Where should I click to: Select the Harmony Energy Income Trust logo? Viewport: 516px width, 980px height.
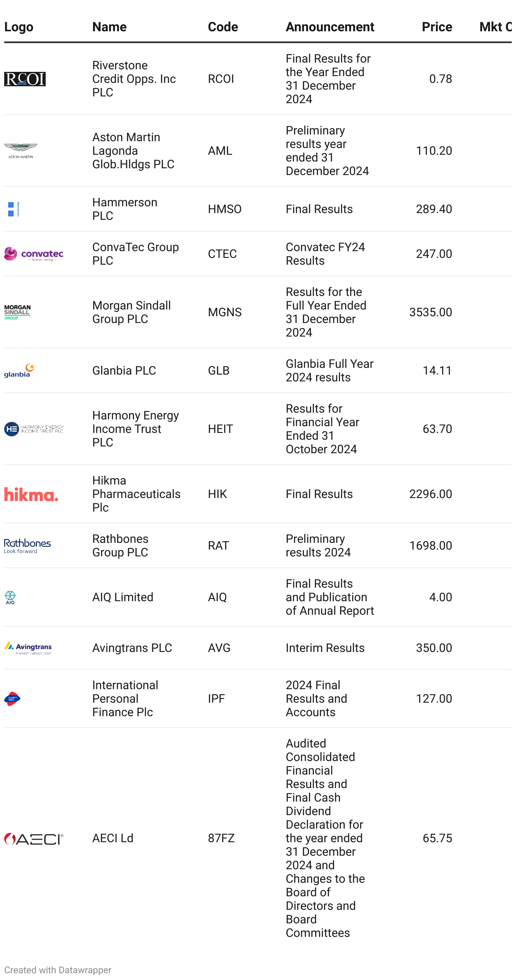coord(34,429)
